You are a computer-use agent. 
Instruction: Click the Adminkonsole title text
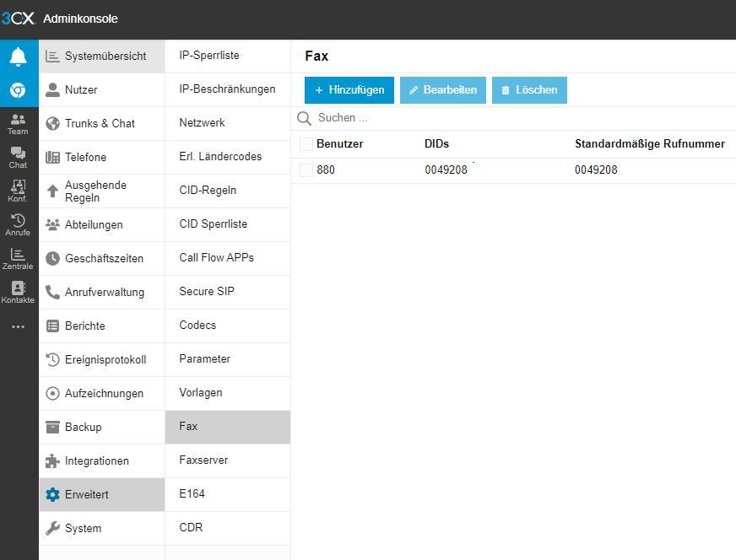[81, 19]
